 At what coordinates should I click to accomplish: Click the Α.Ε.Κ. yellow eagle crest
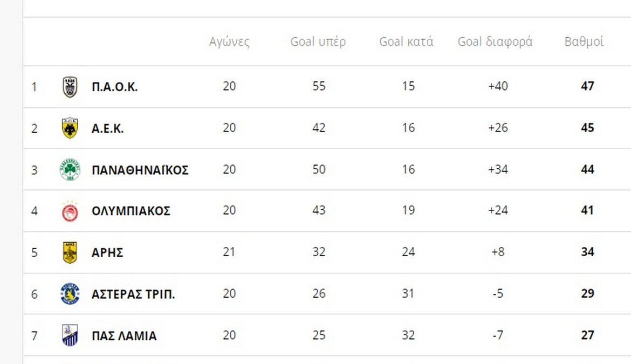click(70, 128)
